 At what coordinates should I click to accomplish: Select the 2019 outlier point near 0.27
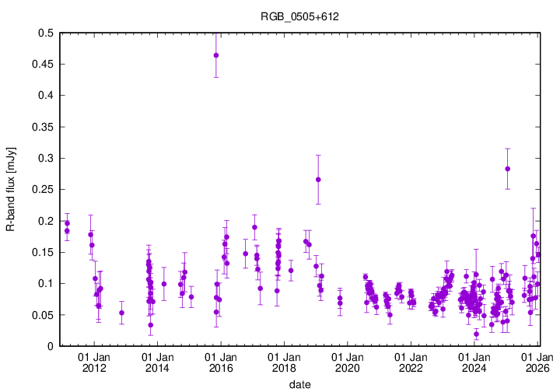pyautogui.click(x=318, y=180)
